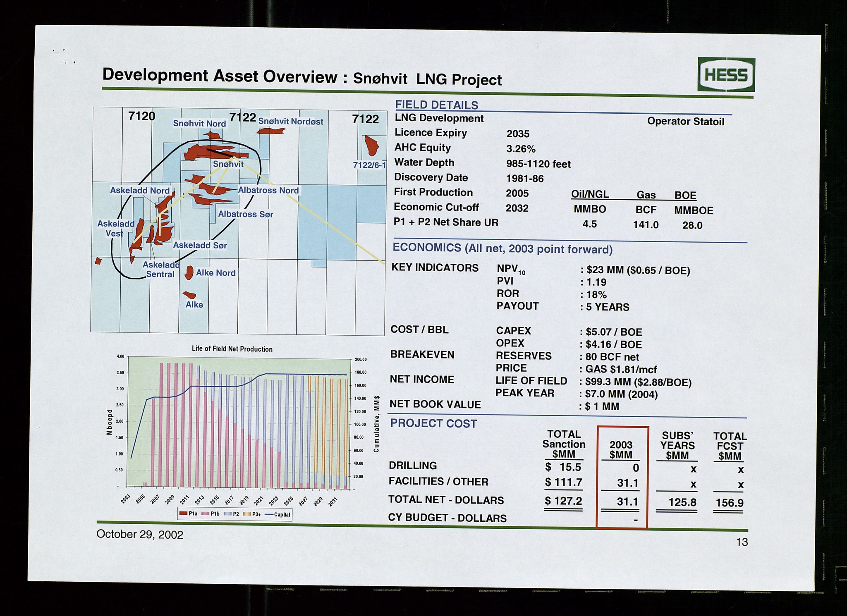Click the P1a legend swatch
The width and height of the screenshot is (847, 616).
(x=183, y=514)
